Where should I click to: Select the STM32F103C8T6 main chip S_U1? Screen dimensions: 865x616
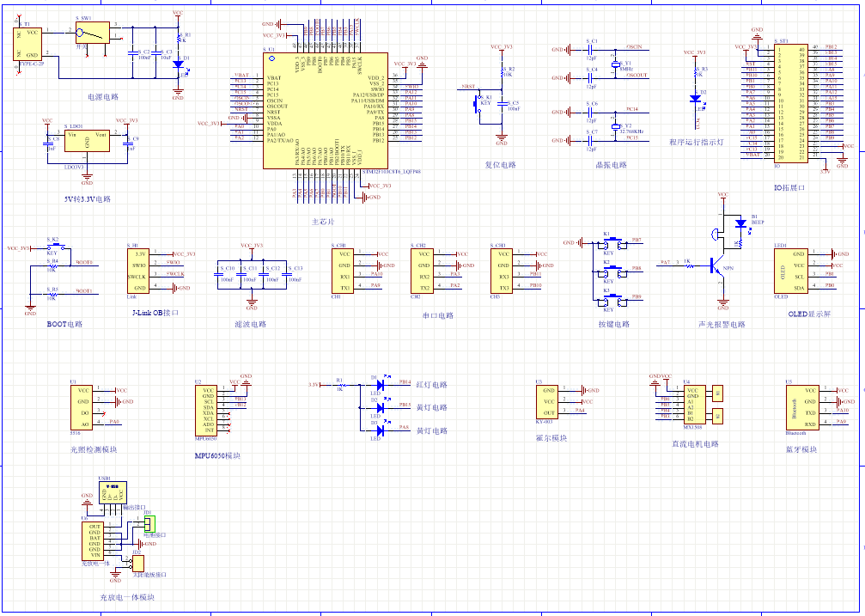326,110
